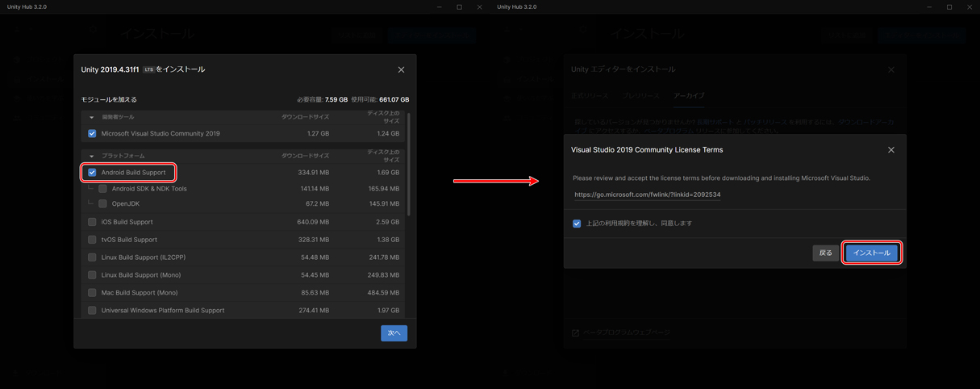Click the 484.59 MB disk size value
This screenshot has width=980, height=389.
tap(384, 293)
